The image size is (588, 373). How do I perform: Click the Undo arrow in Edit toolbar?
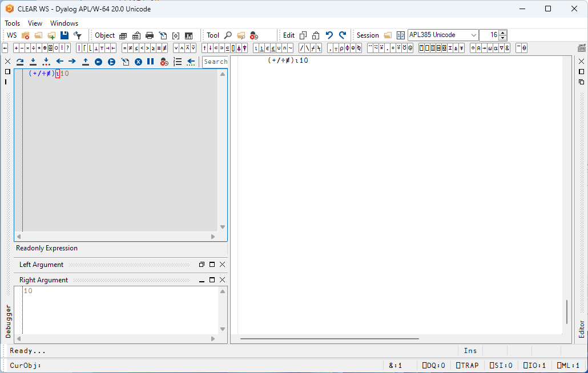point(329,35)
